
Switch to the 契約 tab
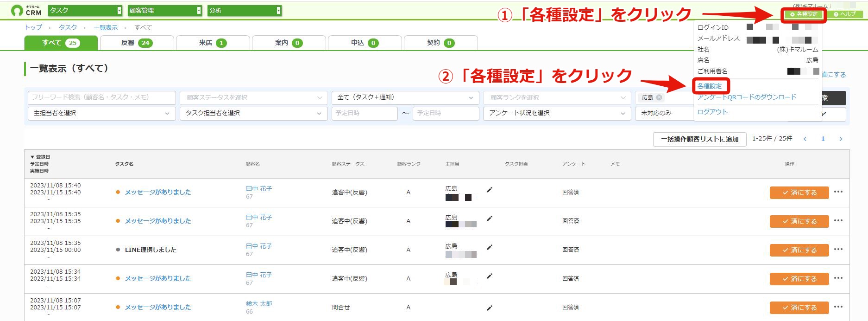coord(441,43)
